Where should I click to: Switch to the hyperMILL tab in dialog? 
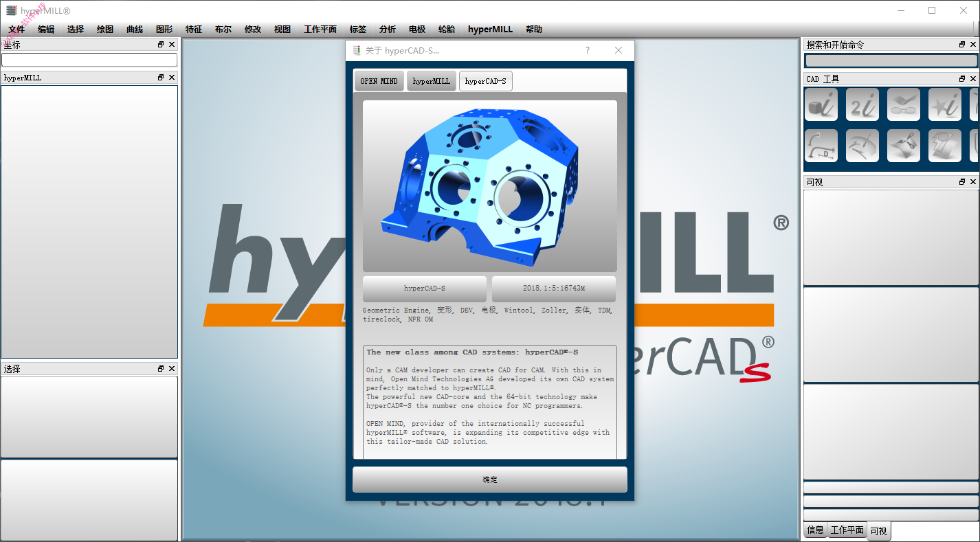(432, 81)
